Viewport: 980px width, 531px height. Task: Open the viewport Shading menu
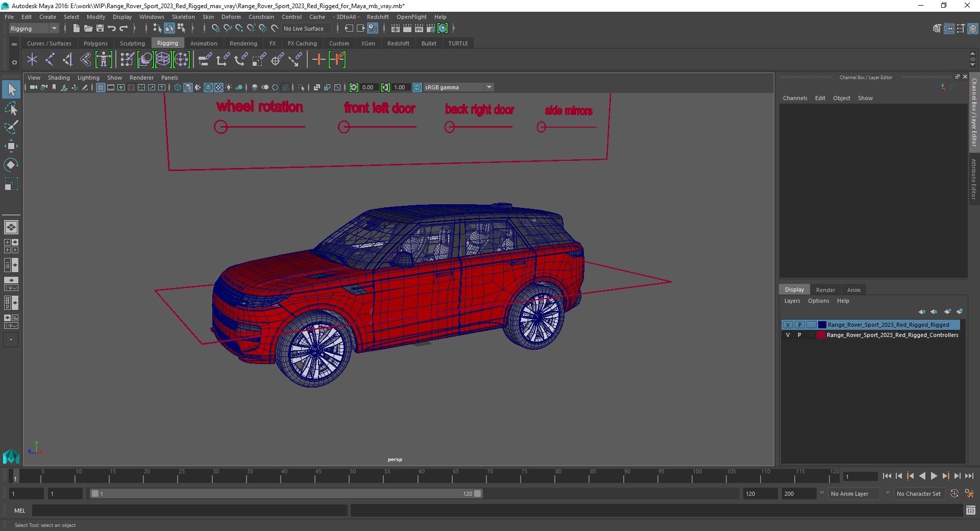coord(59,78)
